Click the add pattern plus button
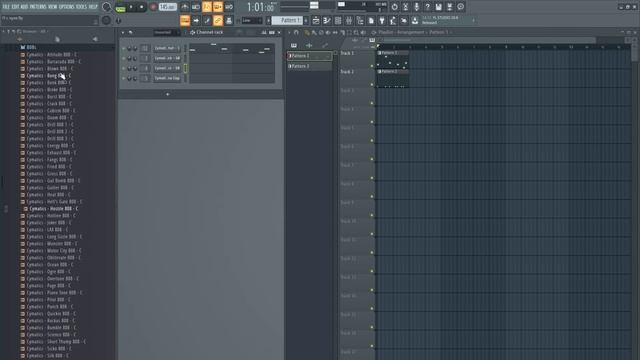The width and height of the screenshot is (640, 360). [x=306, y=20]
